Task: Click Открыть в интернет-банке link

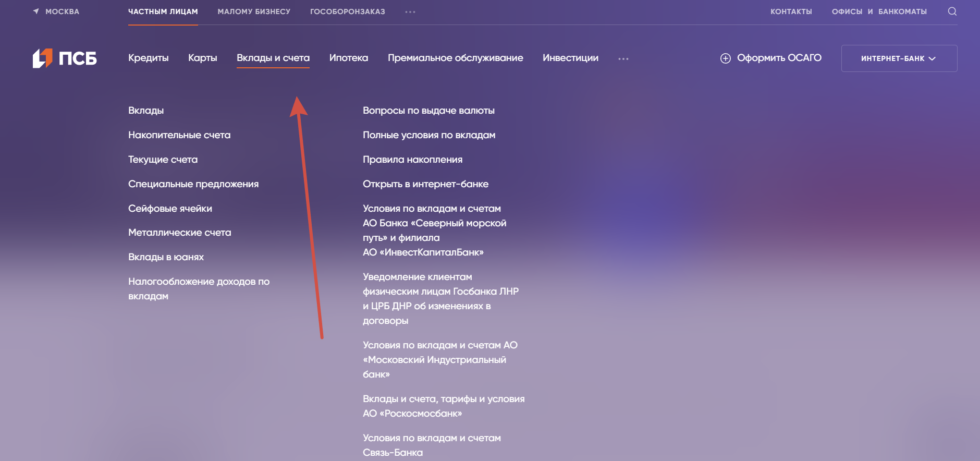Action: click(426, 184)
